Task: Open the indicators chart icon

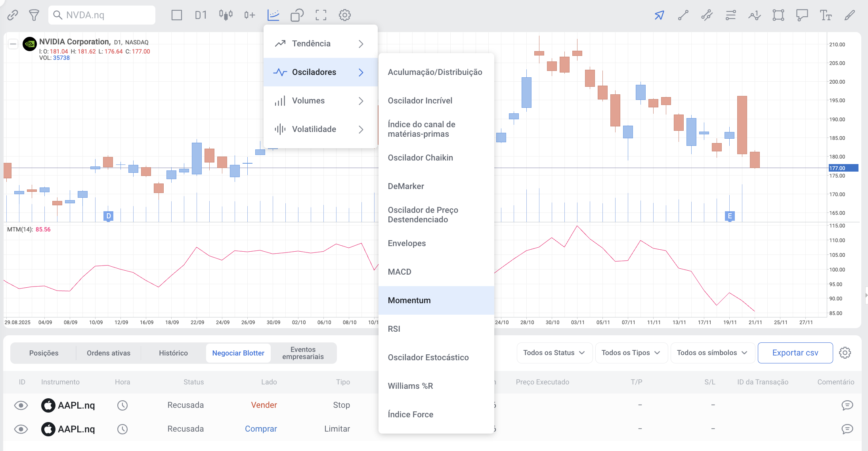Action: click(x=273, y=15)
